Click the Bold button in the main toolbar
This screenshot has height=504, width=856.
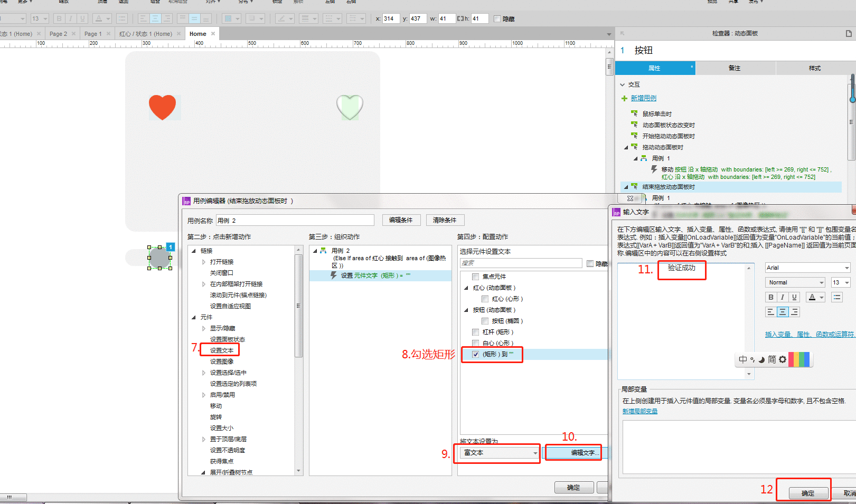tap(59, 18)
